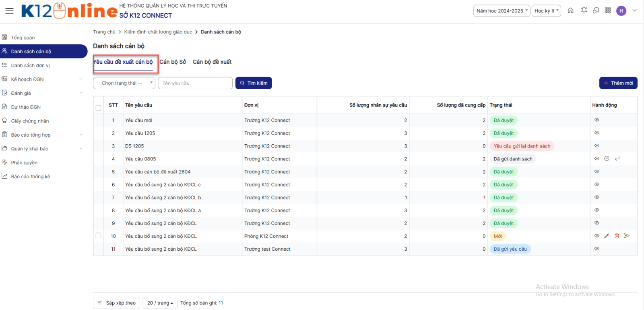Click the Tìm kiếm search button
644x310 pixels.
(x=254, y=83)
